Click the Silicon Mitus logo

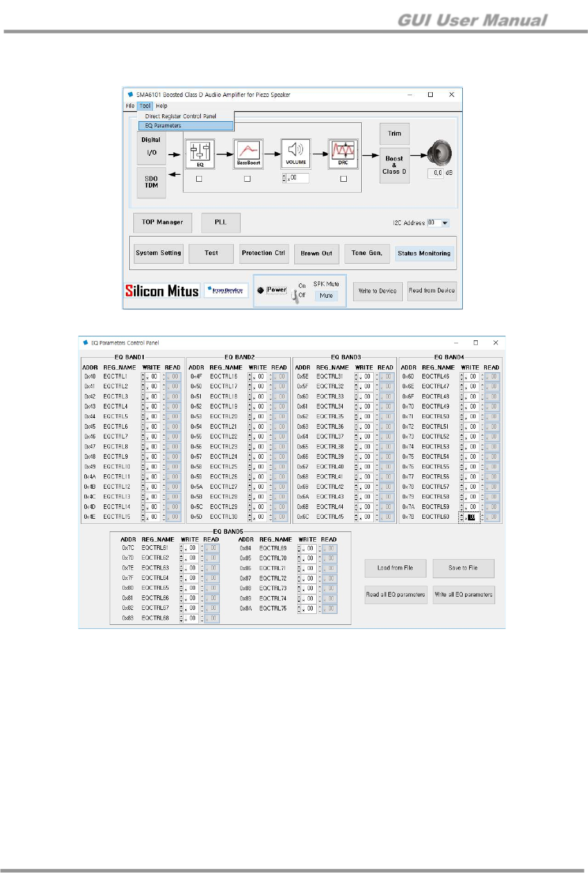point(162,291)
